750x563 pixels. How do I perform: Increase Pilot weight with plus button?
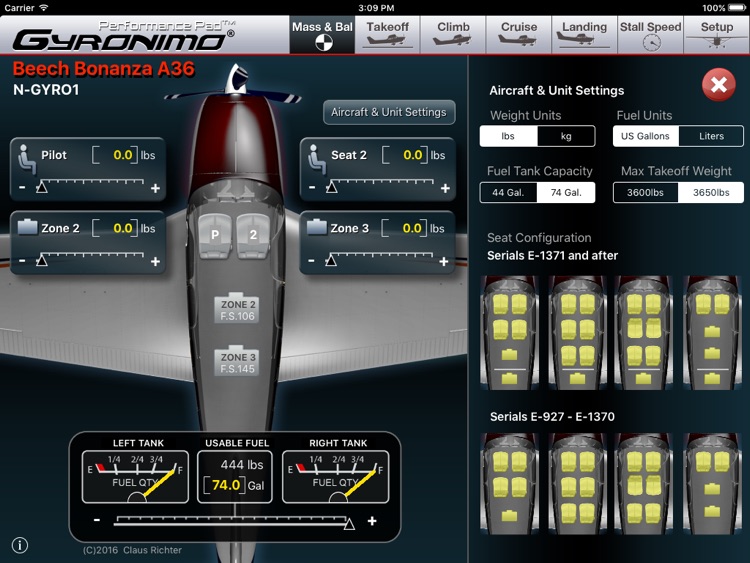click(x=155, y=188)
